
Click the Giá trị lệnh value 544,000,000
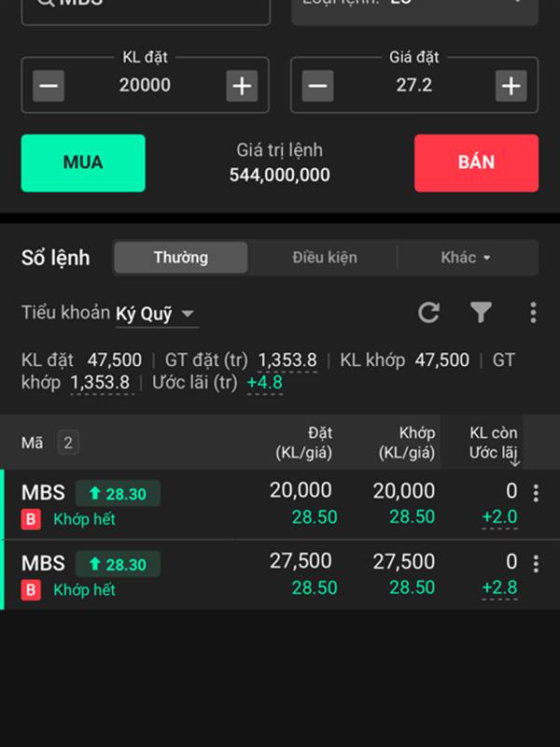pos(279,175)
